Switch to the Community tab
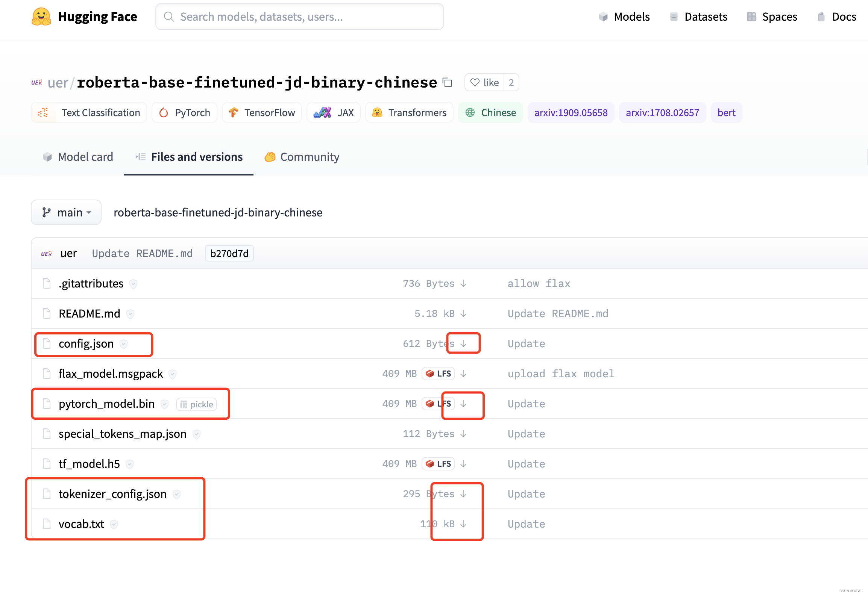Screen dimensions: 868x596 310,156
